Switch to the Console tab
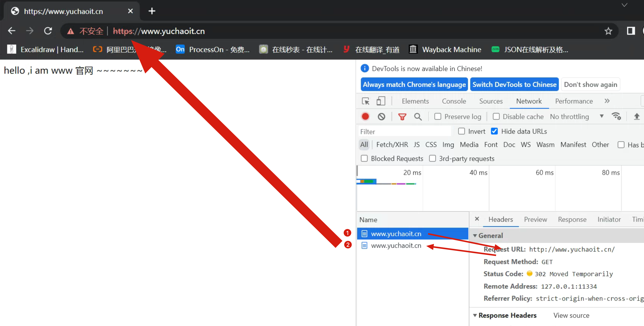The width and height of the screenshot is (644, 326). pos(454,101)
